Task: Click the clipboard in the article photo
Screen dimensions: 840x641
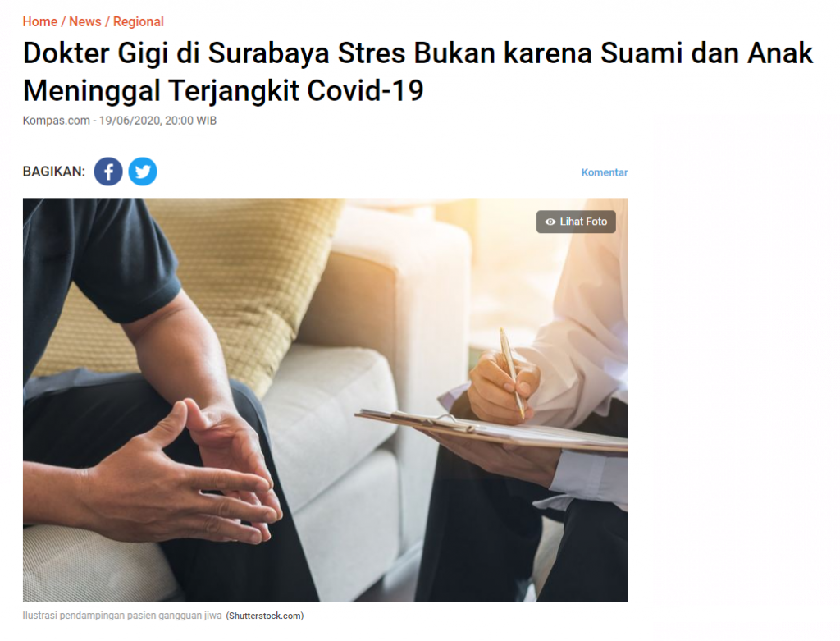Action: (491, 430)
